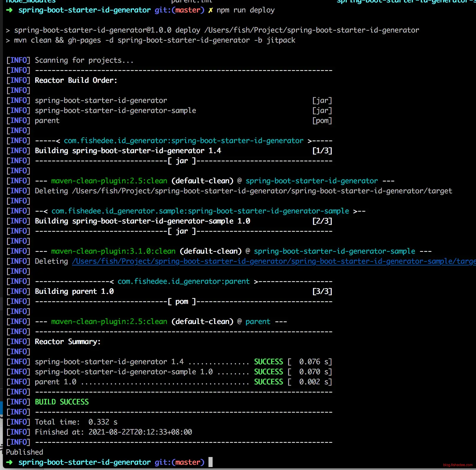
Task: Click the "npm run deploy" command text
Action: pyautogui.click(x=245, y=10)
